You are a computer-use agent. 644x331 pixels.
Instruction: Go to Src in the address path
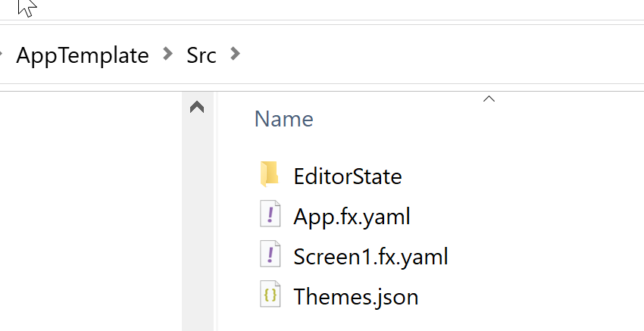tap(202, 55)
